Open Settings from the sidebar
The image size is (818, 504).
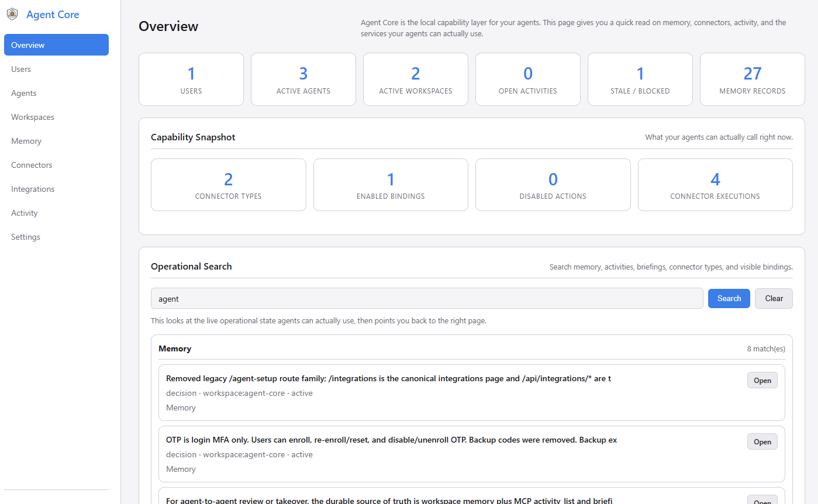(56, 237)
